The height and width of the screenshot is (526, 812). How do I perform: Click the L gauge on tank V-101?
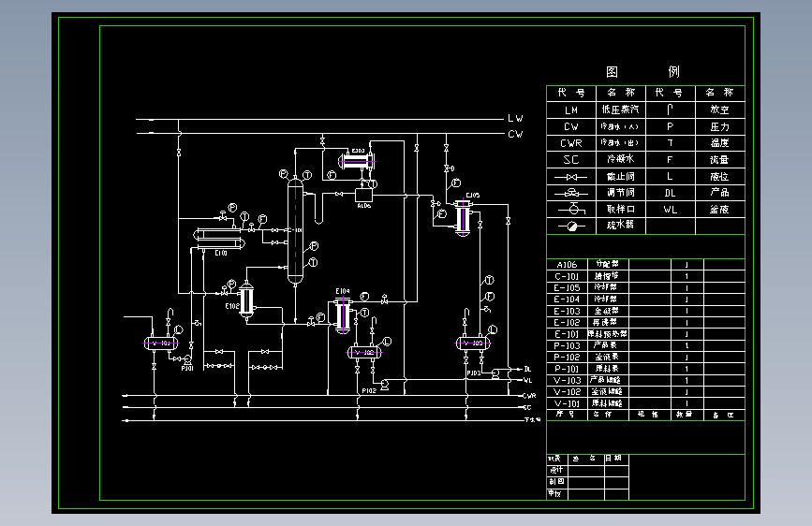tap(178, 329)
